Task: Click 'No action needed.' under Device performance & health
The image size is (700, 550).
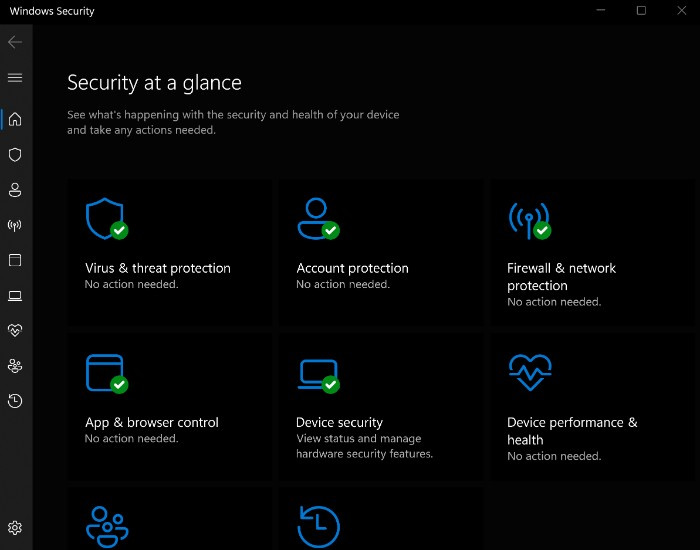Action: pos(554,456)
